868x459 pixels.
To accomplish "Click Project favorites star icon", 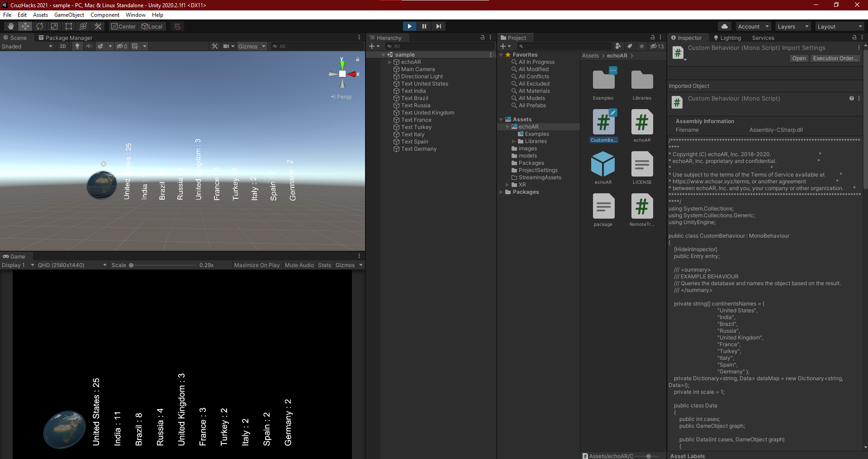I will click(642, 46).
